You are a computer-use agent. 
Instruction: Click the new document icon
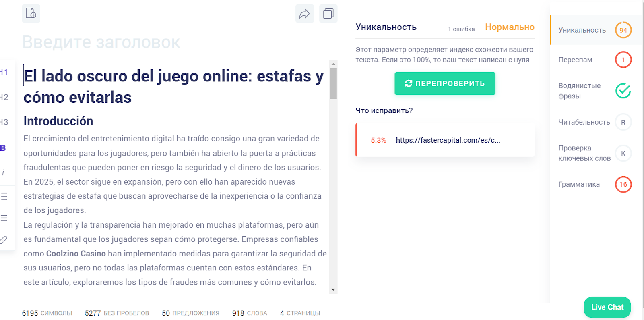pyautogui.click(x=31, y=14)
